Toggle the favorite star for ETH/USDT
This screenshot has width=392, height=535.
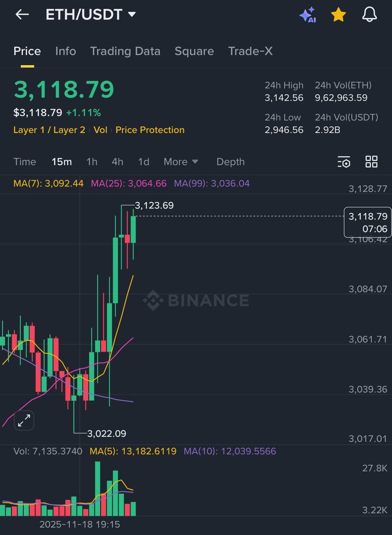pos(338,15)
